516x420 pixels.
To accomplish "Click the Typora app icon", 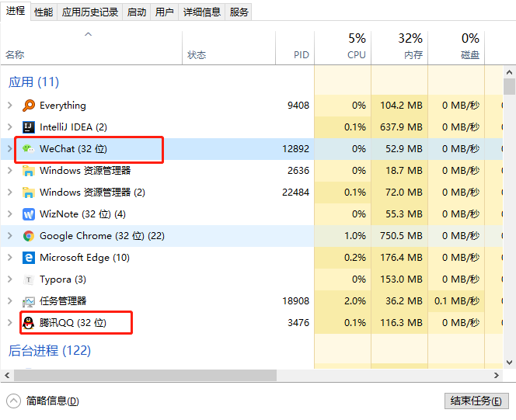I will point(29,279).
